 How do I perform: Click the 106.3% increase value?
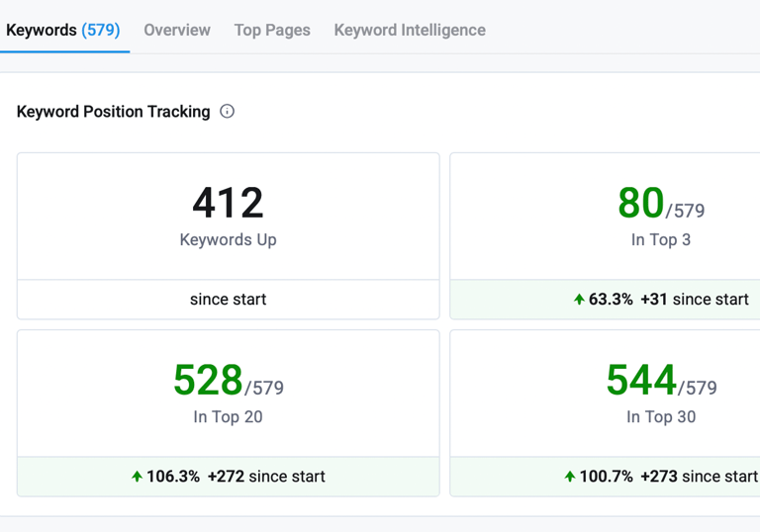tap(173, 477)
